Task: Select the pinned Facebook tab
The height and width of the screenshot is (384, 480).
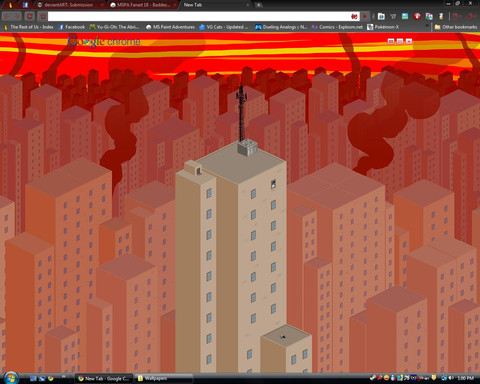Action: pos(25,5)
